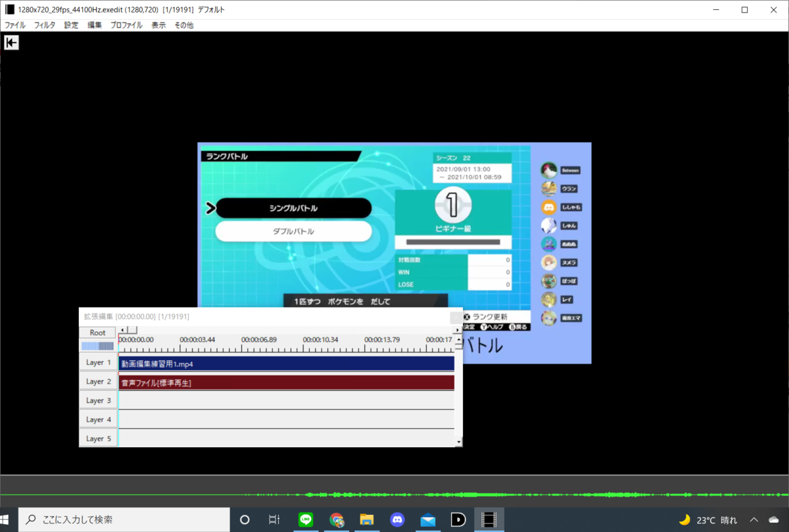This screenshot has width=789, height=532.
Task: Click the AviUtl film icon on taskbar
Action: [489, 520]
